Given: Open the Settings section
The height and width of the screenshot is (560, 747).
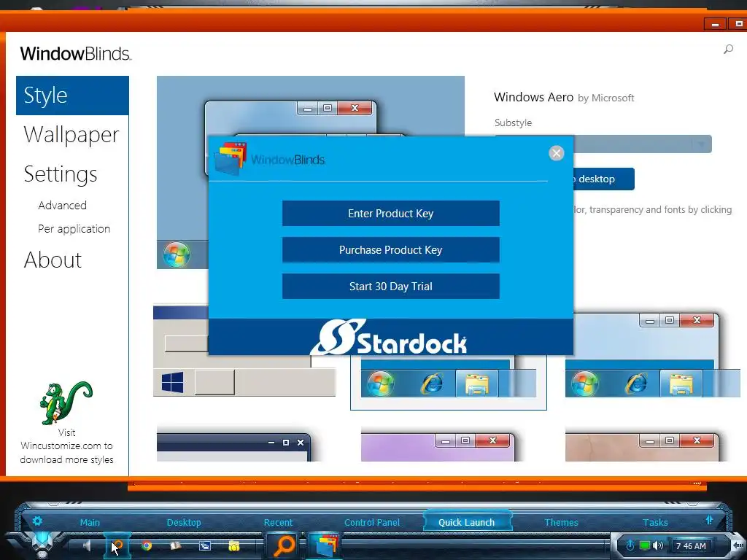Looking at the screenshot, I should pos(61,174).
